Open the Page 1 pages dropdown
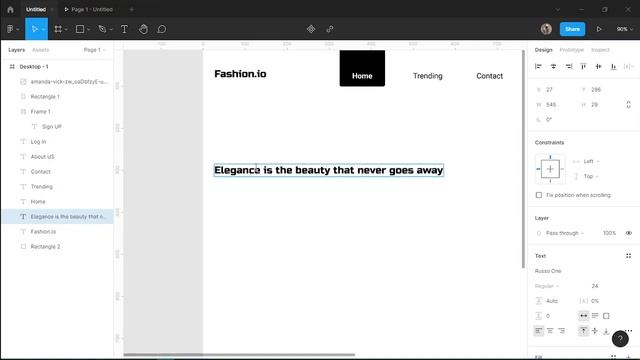Viewport: 640px width, 360px height. pos(94,50)
